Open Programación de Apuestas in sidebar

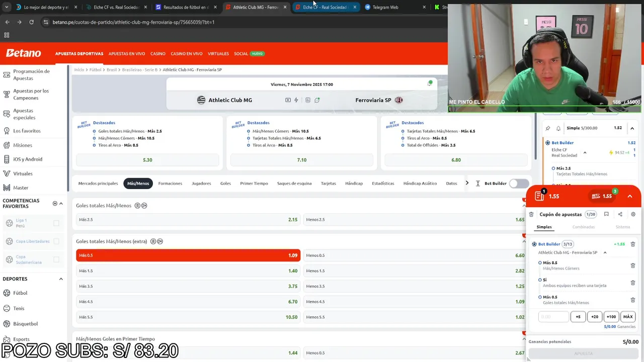[31, 75]
